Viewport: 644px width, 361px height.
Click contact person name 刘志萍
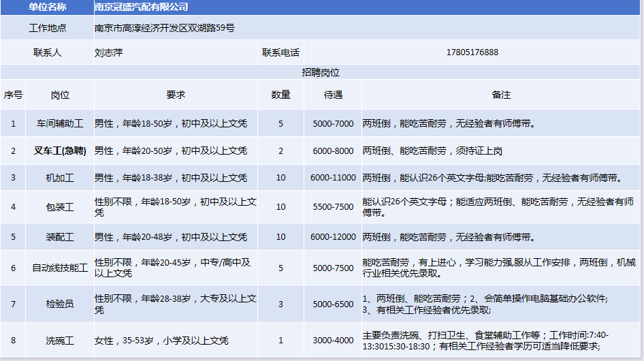tap(109, 52)
